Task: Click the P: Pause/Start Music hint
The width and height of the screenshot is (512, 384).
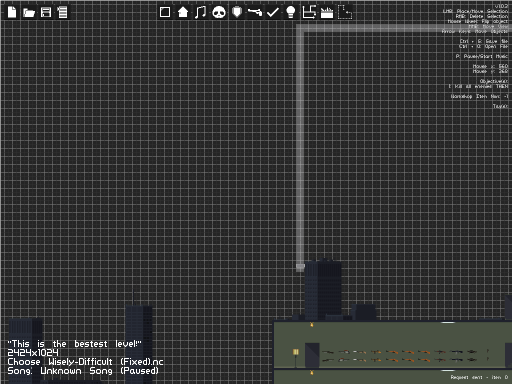Action: pyautogui.click(x=482, y=56)
